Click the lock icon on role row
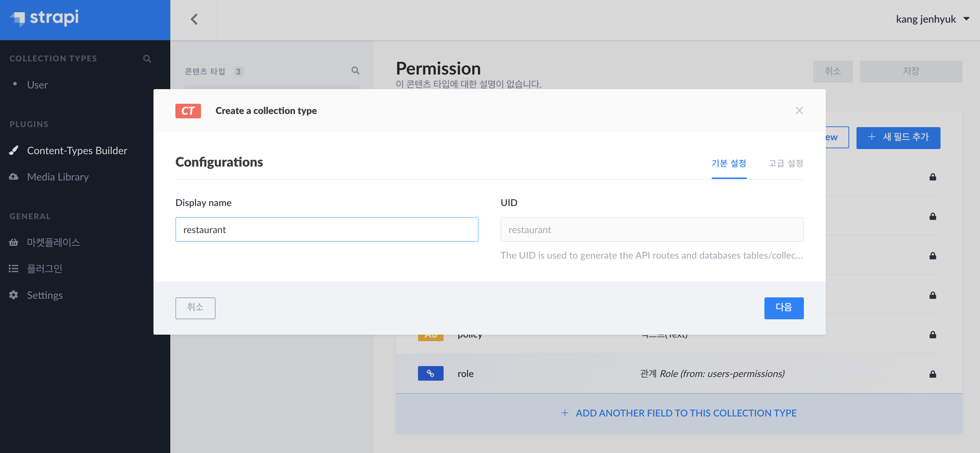980x453 pixels. coord(932,374)
